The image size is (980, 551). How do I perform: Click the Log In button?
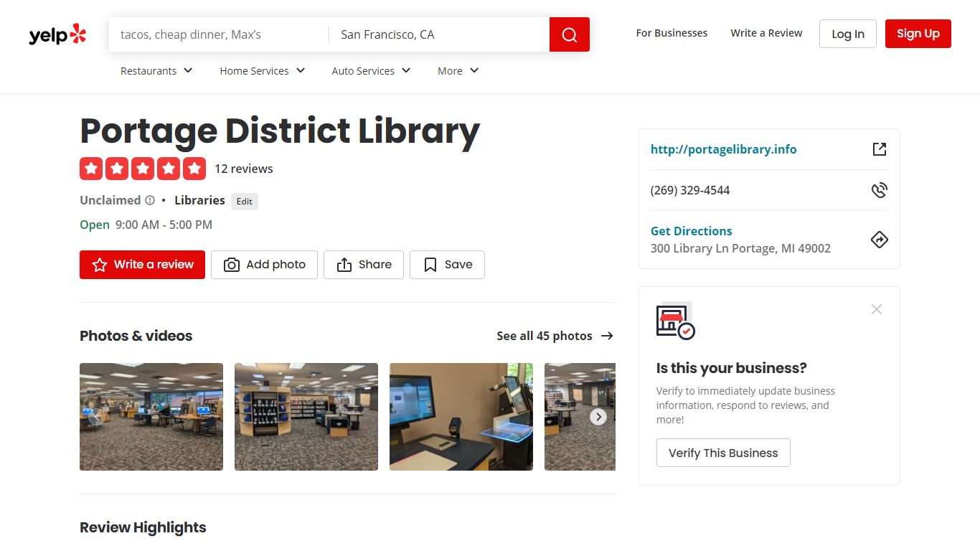[848, 34]
